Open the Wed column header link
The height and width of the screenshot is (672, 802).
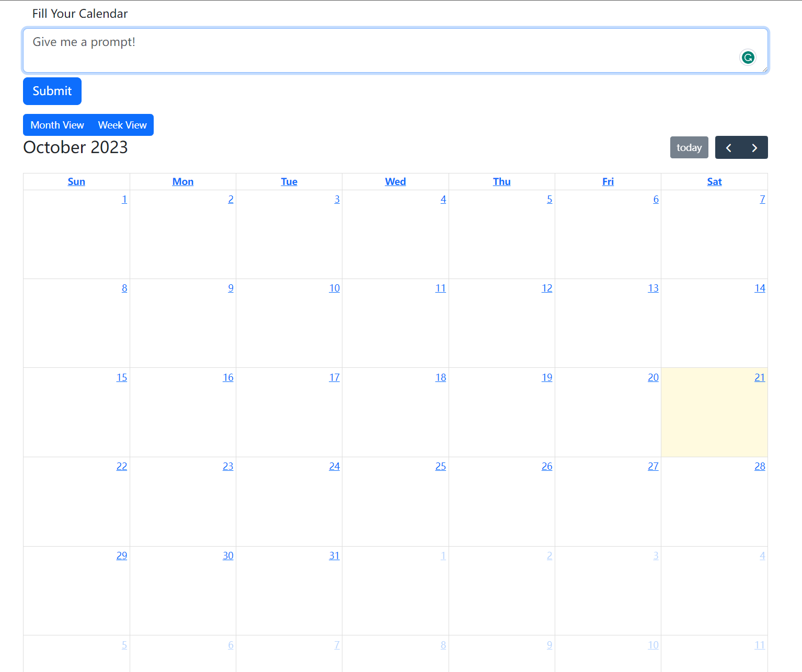395,181
